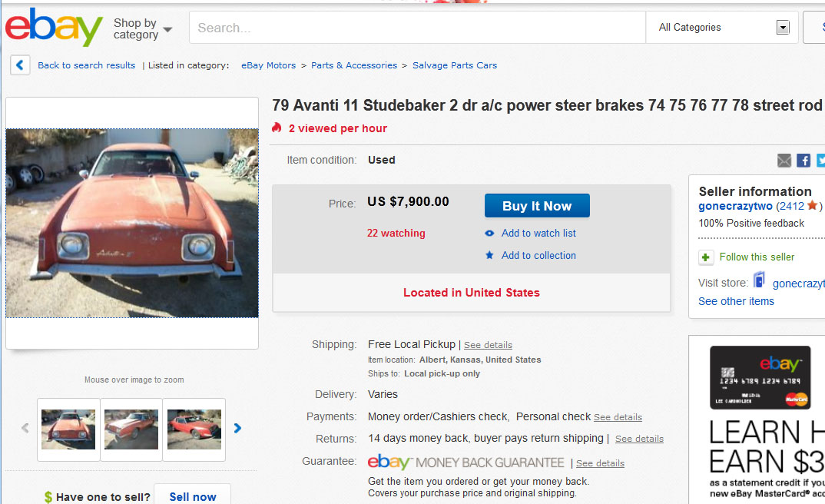Open seller gonecrazytwo profile link
Image resolution: width=825 pixels, height=504 pixels.
click(x=735, y=206)
